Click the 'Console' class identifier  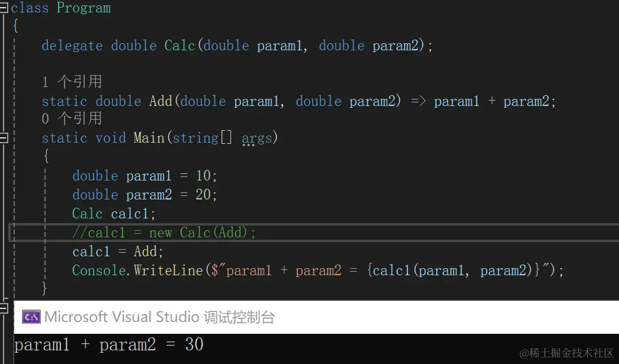[99, 270]
